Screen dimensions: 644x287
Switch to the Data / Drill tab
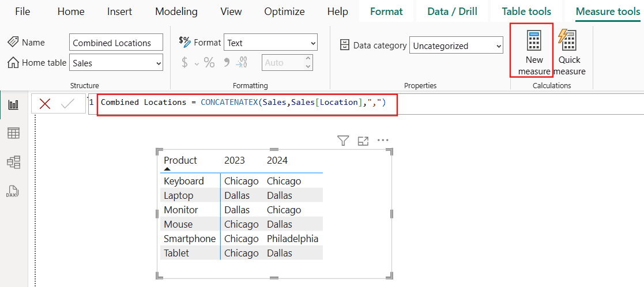click(452, 11)
